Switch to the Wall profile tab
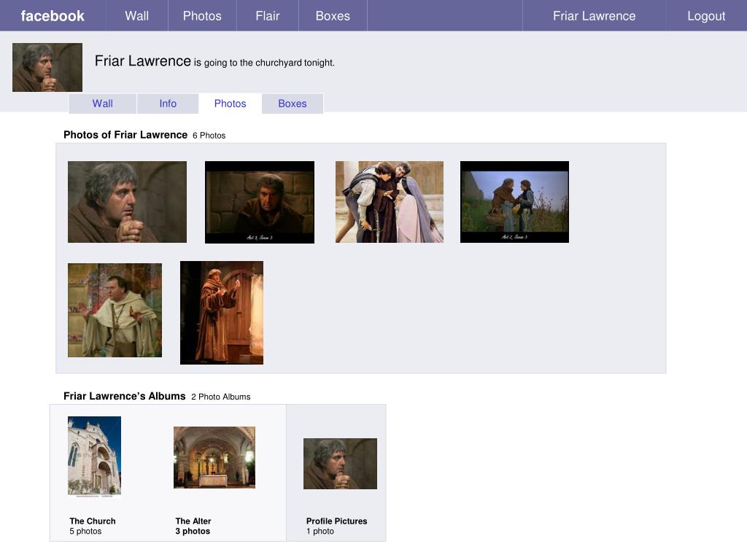This screenshot has height=560, width=747. click(102, 104)
